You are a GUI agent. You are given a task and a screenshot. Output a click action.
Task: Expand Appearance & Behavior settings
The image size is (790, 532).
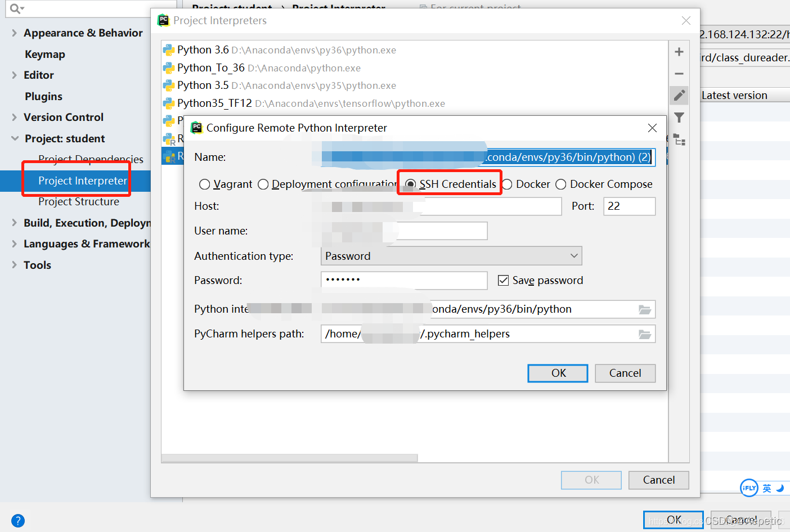pos(14,33)
